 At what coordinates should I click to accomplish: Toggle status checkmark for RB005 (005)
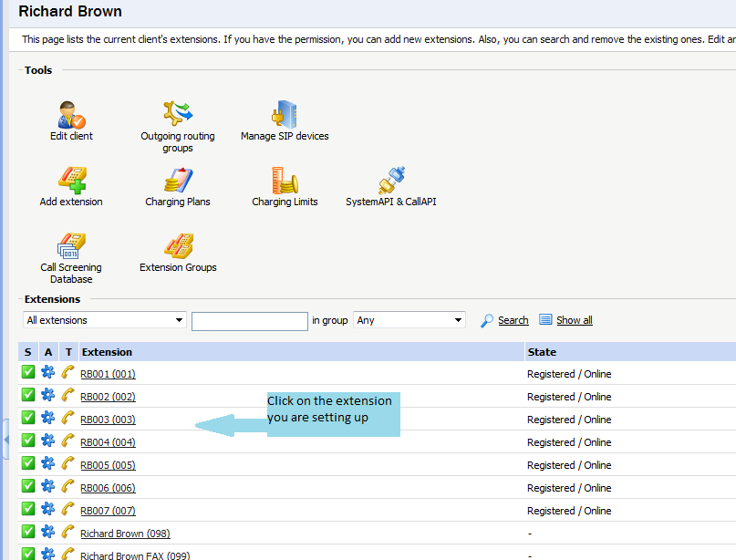pyautogui.click(x=28, y=463)
